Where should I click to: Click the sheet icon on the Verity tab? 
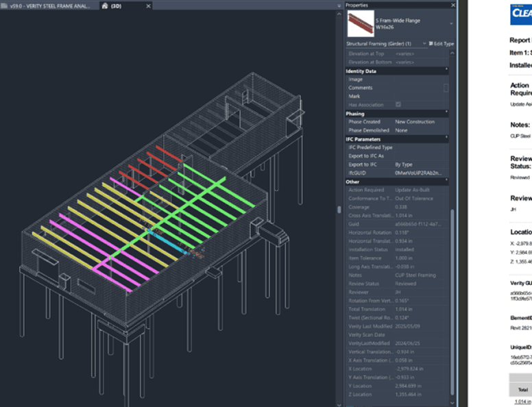[4, 5]
